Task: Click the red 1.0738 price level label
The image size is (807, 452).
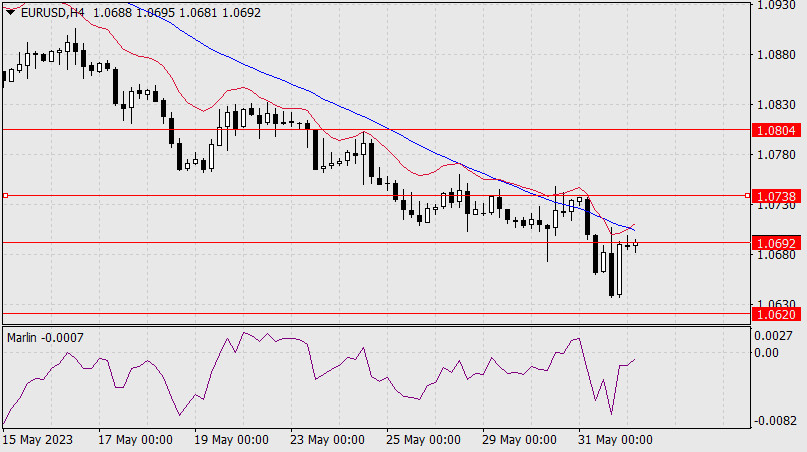Action: pyautogui.click(x=777, y=196)
